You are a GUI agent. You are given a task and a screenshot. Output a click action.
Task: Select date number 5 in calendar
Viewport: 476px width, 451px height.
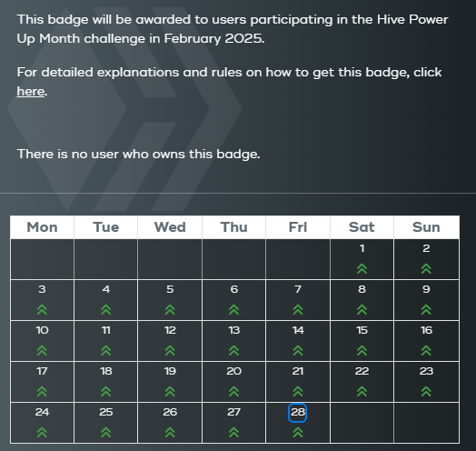point(170,289)
